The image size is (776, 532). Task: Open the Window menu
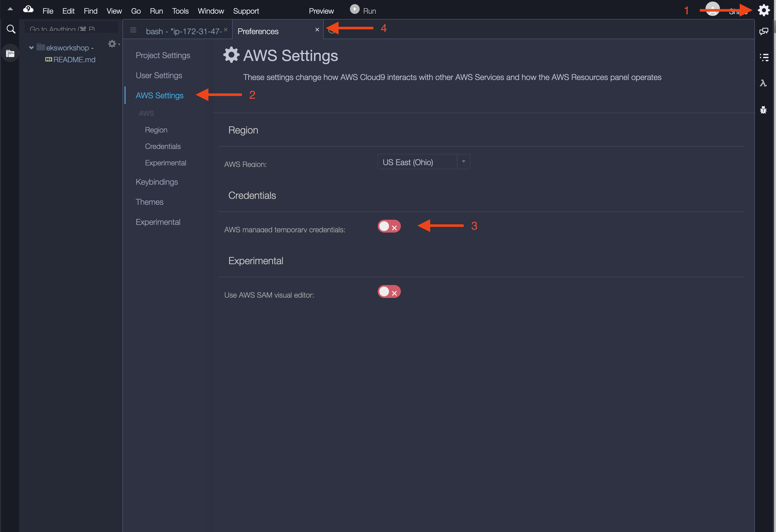pyautogui.click(x=210, y=11)
